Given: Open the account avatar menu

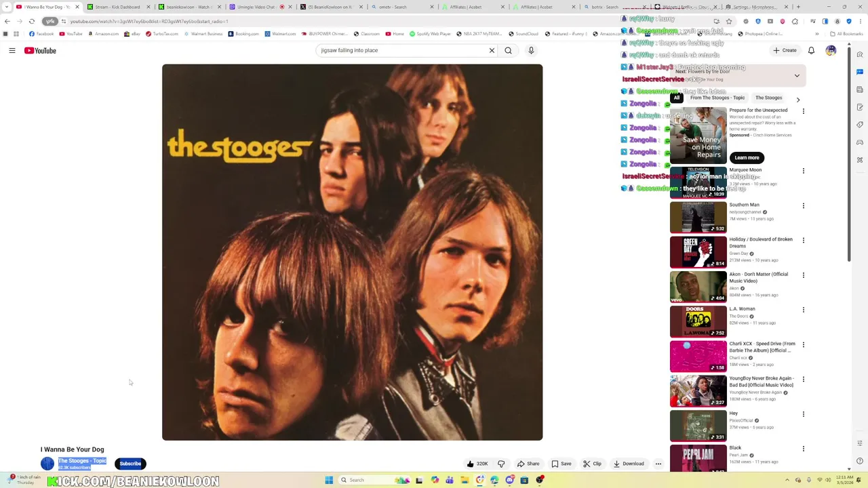Looking at the screenshot, I should (831, 50).
